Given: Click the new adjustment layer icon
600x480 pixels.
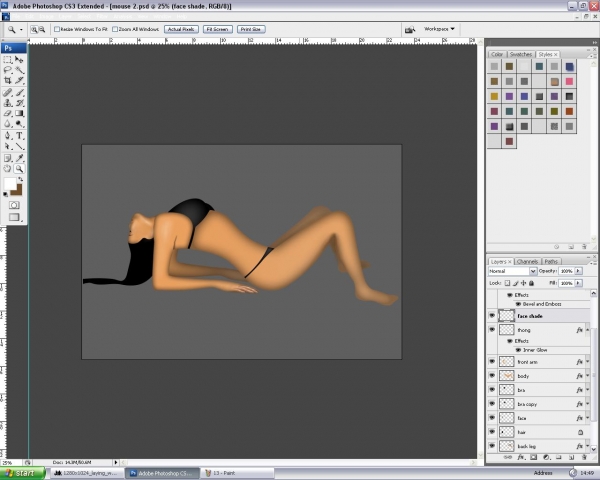Looking at the screenshot, I should click(x=546, y=457).
